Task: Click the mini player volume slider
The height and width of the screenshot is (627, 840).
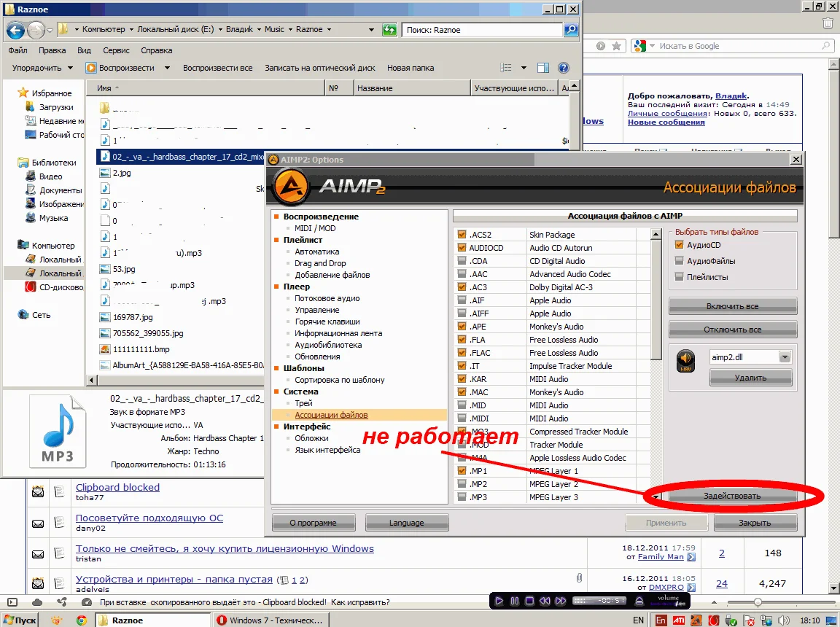Action: click(667, 604)
